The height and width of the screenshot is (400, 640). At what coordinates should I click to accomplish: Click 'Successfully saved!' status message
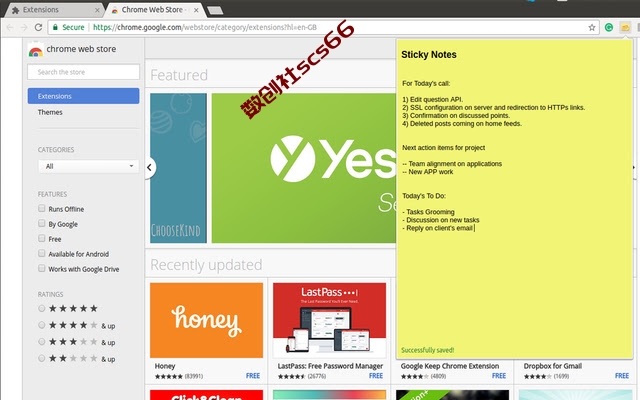[427, 350]
